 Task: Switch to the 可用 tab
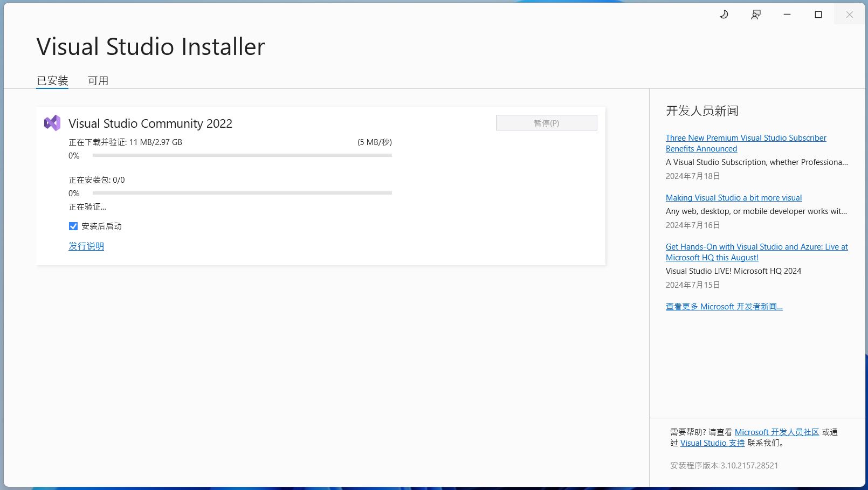coord(98,81)
